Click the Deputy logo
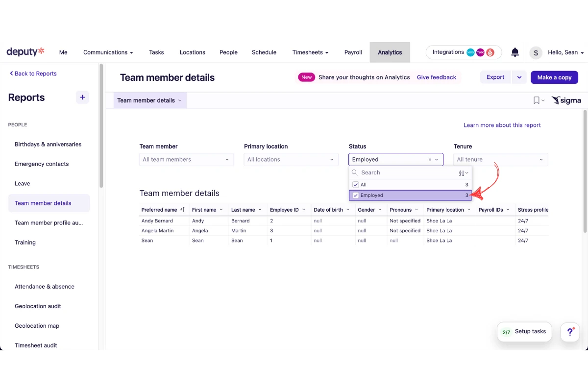Screen dimensions: 588x392 tap(25, 51)
